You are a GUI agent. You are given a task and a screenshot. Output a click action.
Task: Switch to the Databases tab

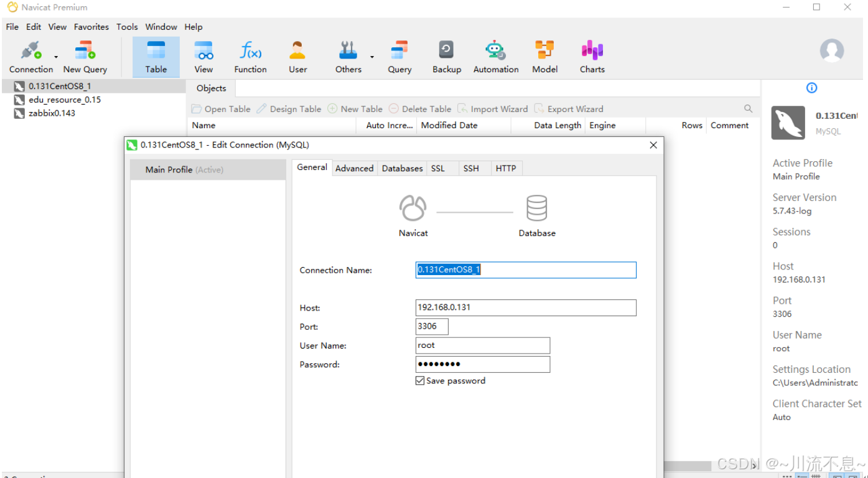[x=402, y=168]
